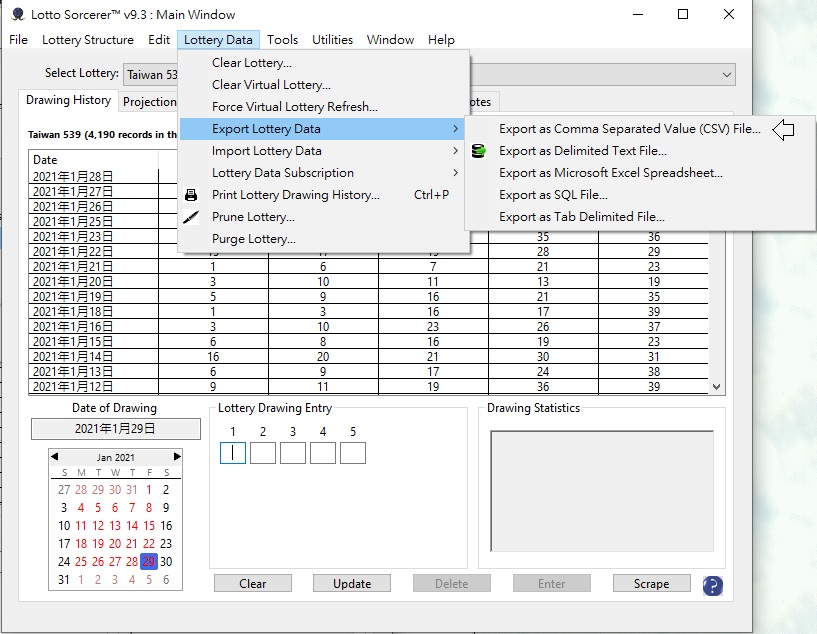Choose Export as Comma Separated Value (CSV) File
Viewport: 817px width, 634px height.
tap(629, 129)
